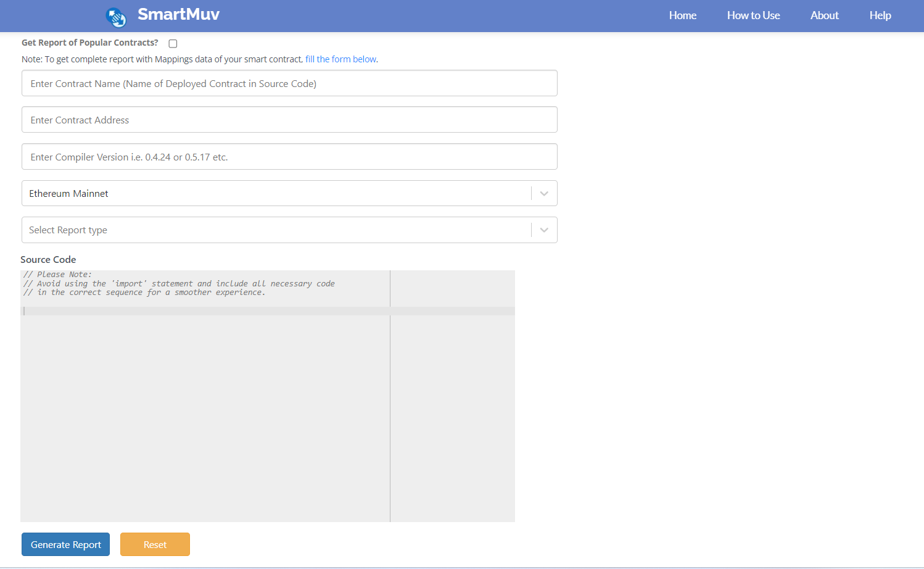Click the "Avoid using the 'import'" comment line

coord(179,284)
